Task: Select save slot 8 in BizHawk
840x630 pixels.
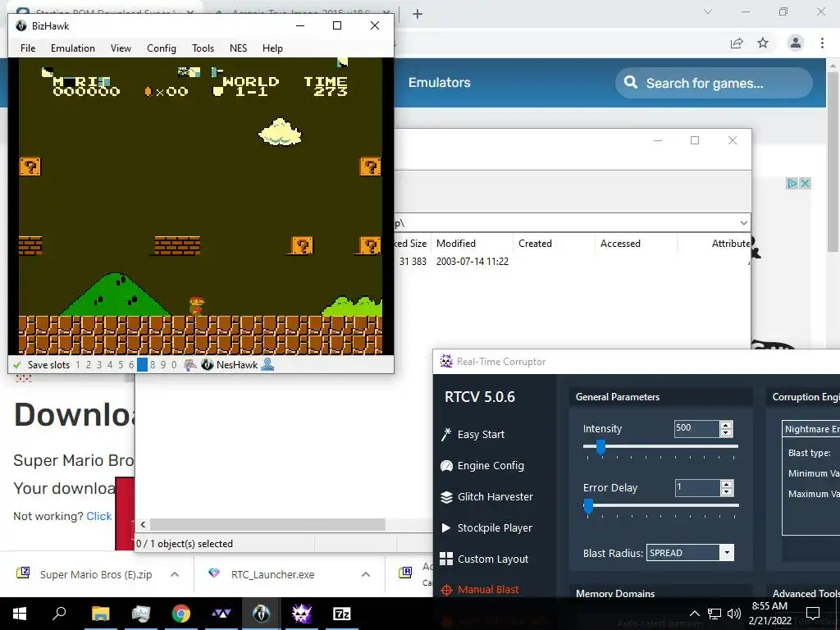Action: 153,365
